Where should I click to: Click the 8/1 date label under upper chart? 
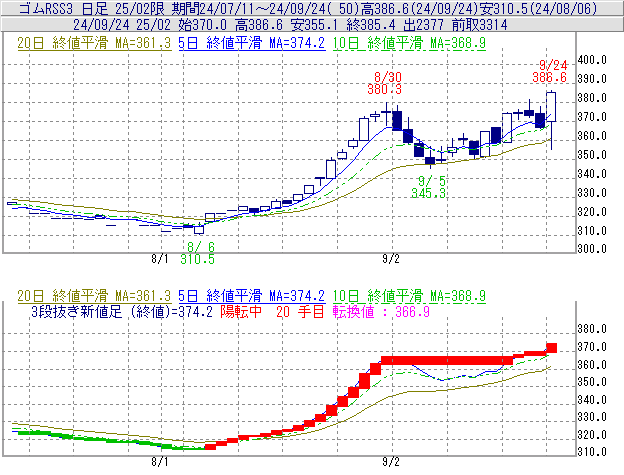pyautogui.click(x=160, y=259)
